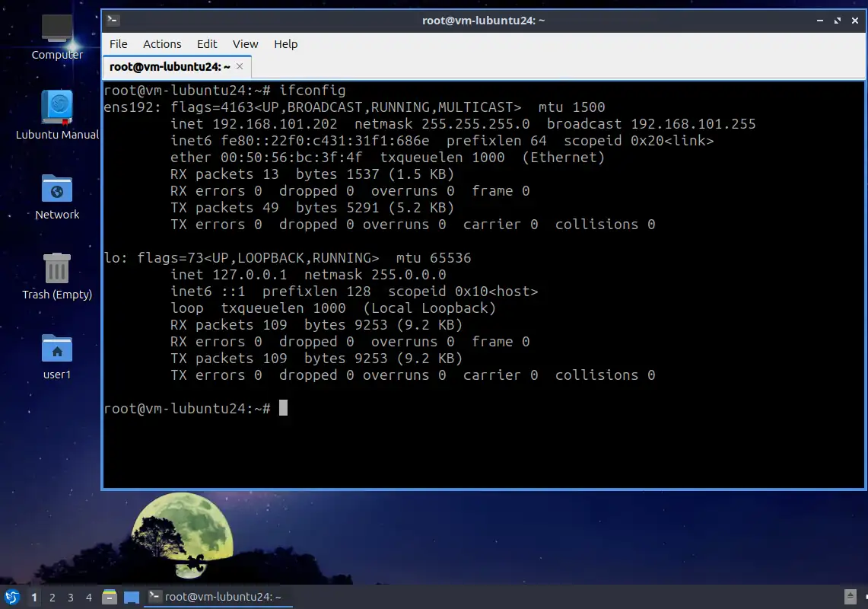Open the Network desktop folder icon

[x=57, y=196]
